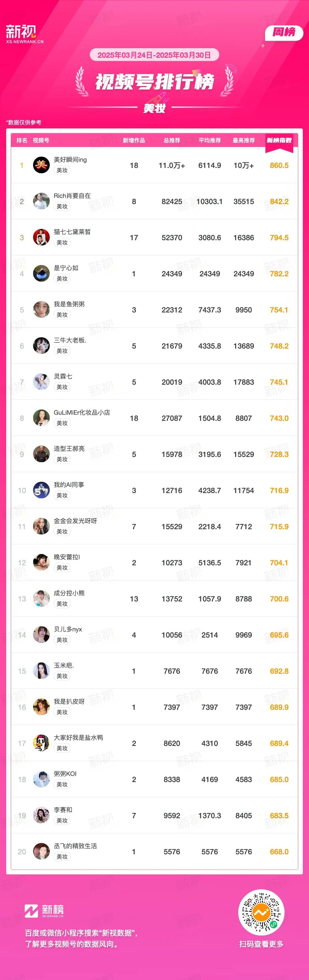309x980 pixels.
Task: Click the 我的AI同事 robot avatar
Action: click(x=41, y=490)
